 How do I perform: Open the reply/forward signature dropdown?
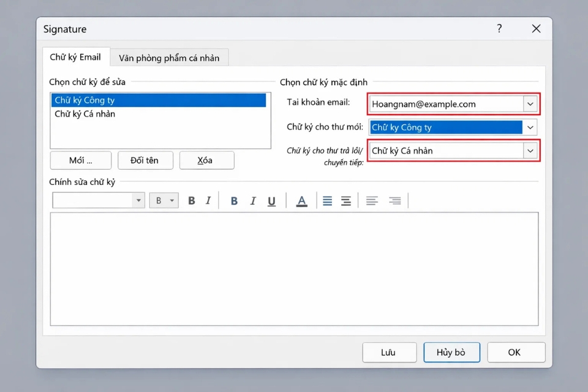click(x=530, y=150)
